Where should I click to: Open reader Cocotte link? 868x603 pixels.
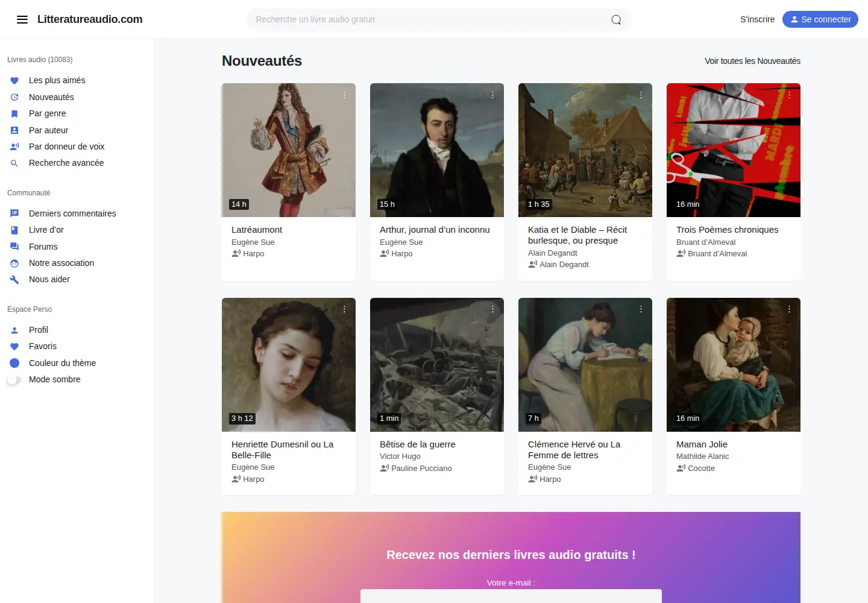tap(702, 469)
